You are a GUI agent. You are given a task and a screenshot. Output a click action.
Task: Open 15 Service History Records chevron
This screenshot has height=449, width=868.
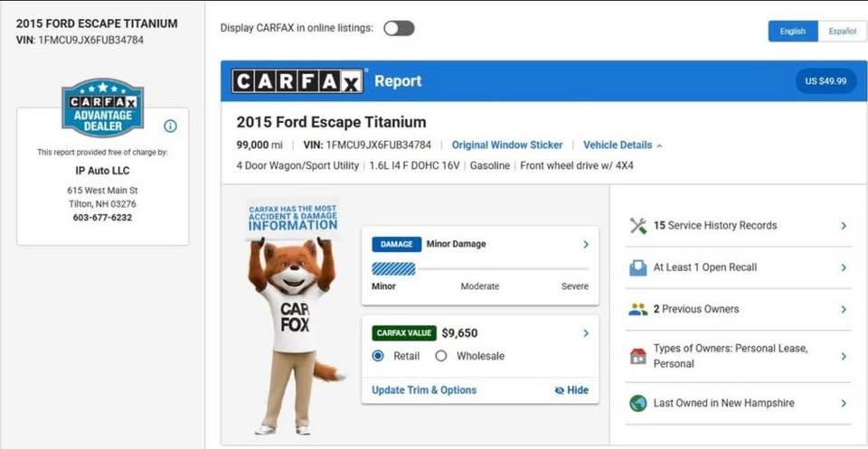pyautogui.click(x=844, y=226)
